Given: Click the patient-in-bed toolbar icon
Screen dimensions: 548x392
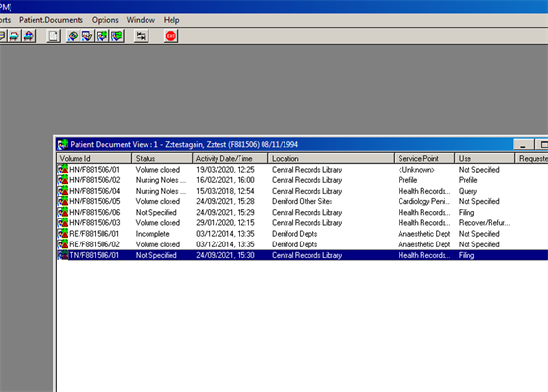Looking at the screenshot, I should pyautogui.click(x=29, y=36).
